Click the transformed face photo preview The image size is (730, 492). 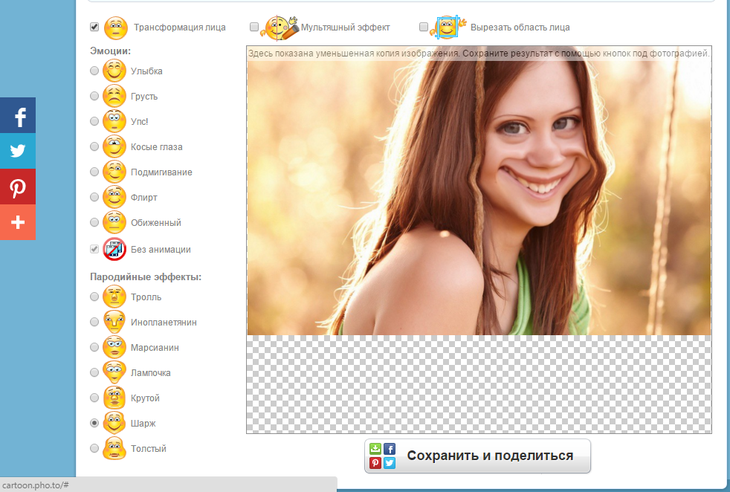tap(479, 191)
